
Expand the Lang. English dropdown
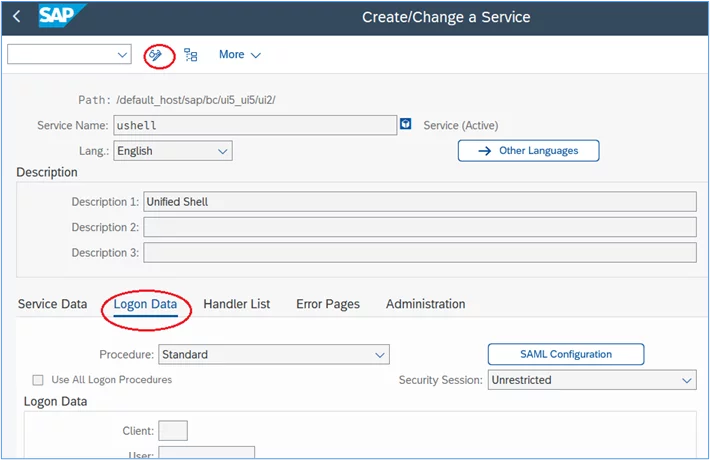[x=173, y=151]
